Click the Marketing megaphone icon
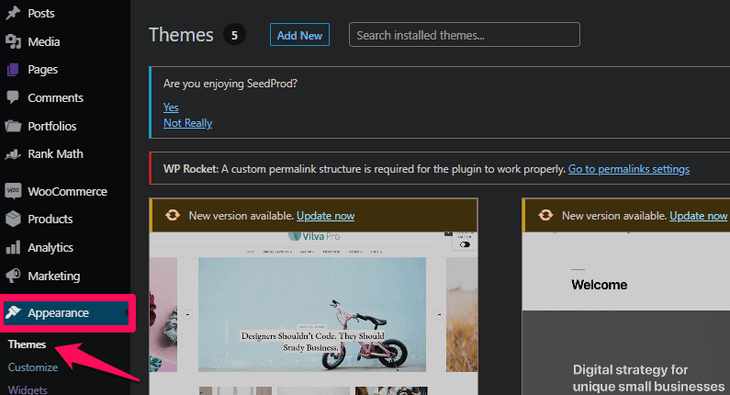 coord(13,275)
